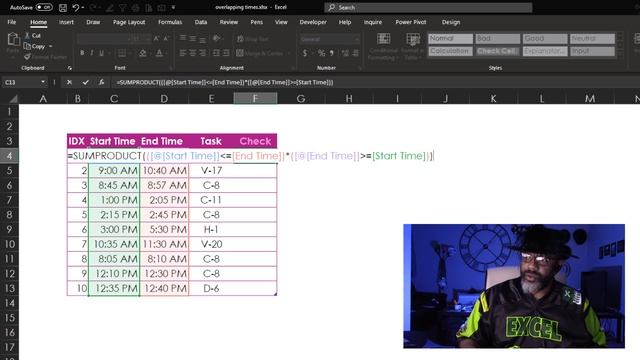The image size is (640, 360).
Task: Toggle the AutoSave switch
Action: (44, 7)
